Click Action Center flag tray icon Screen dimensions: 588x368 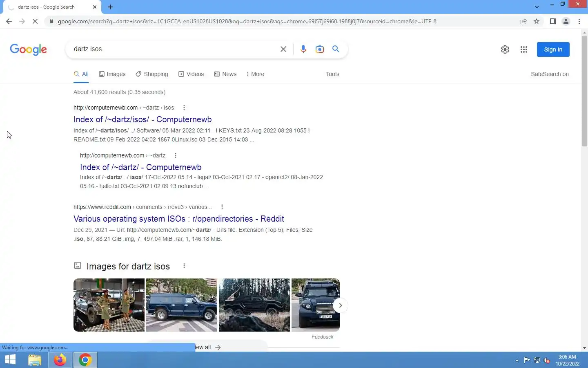(527, 360)
